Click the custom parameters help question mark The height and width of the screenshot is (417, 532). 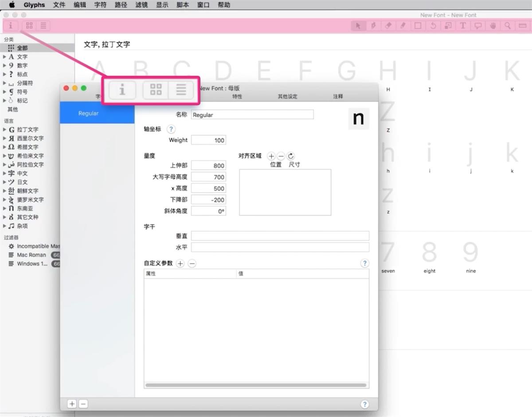click(x=364, y=263)
